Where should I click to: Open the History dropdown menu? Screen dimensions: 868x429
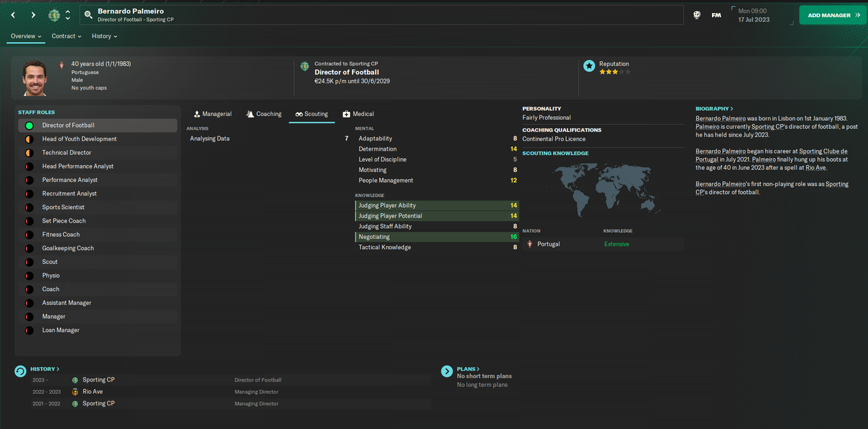pos(104,36)
